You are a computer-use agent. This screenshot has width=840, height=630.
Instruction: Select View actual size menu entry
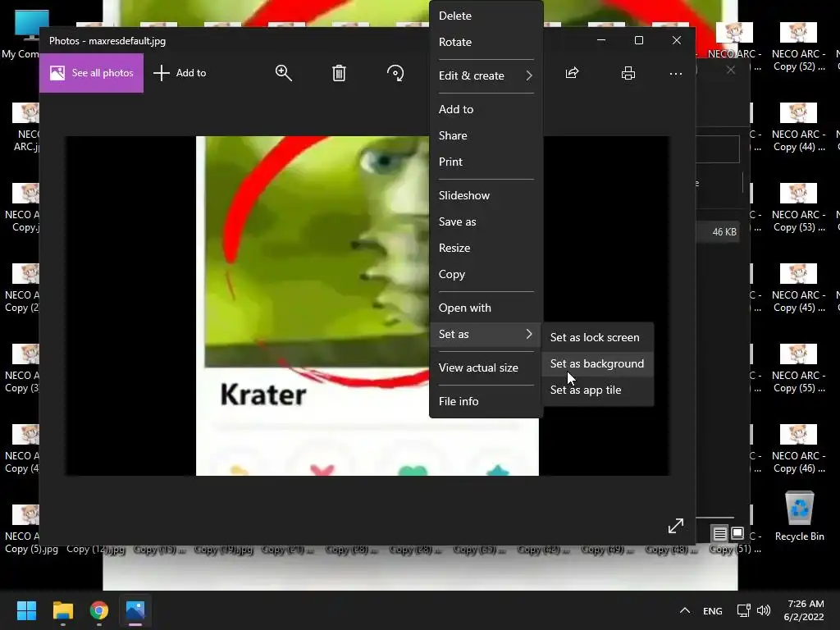[486, 368]
